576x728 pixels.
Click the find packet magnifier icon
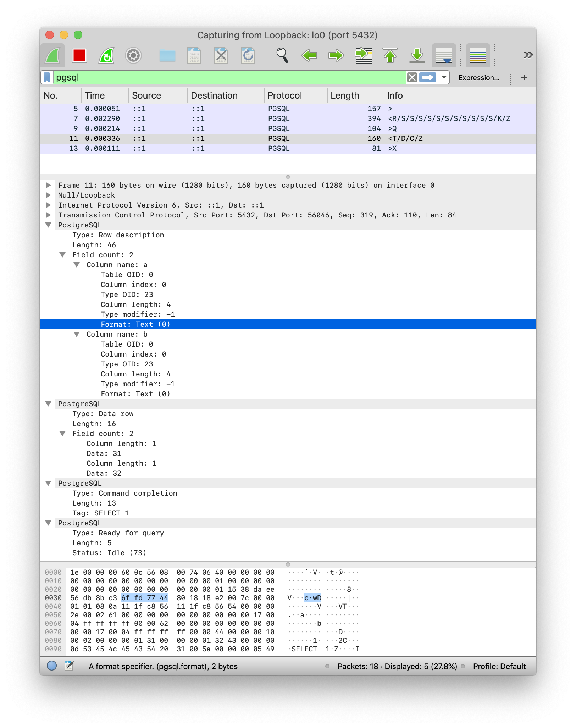282,55
